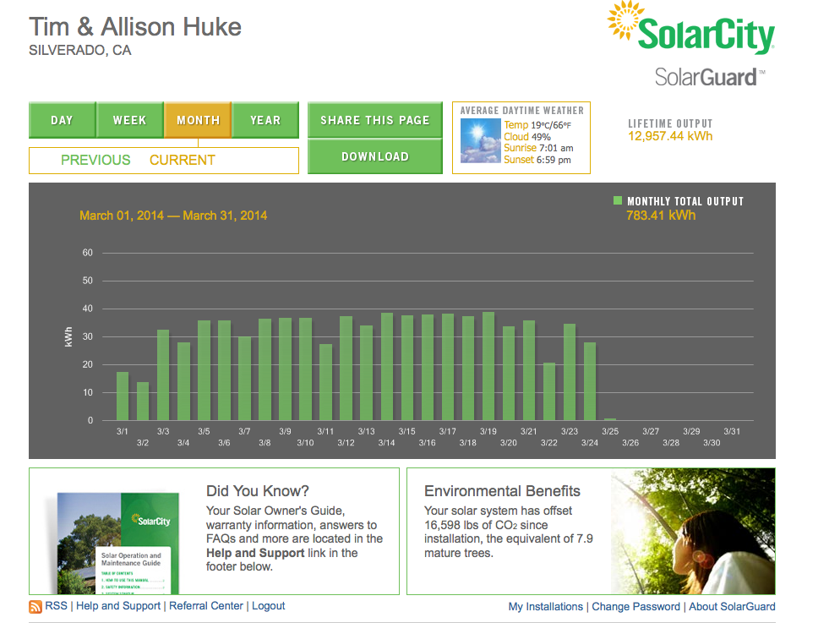
Task: Open the About SolarGuard link
Action: click(x=732, y=607)
